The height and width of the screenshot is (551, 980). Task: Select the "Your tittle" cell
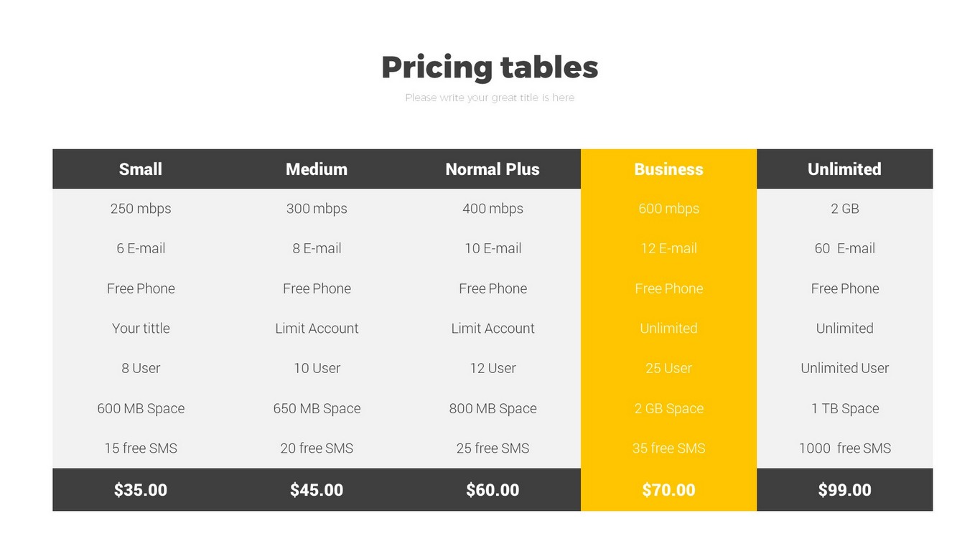point(141,329)
